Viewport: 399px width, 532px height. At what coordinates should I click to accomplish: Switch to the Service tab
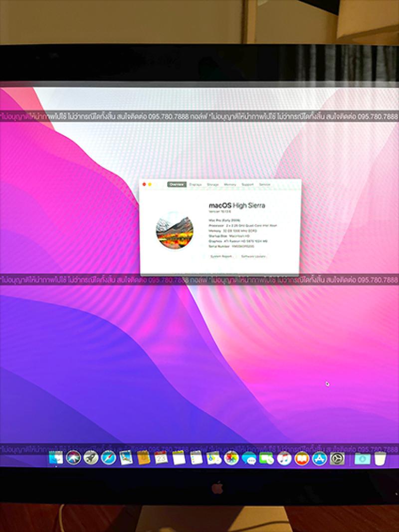[x=264, y=185]
